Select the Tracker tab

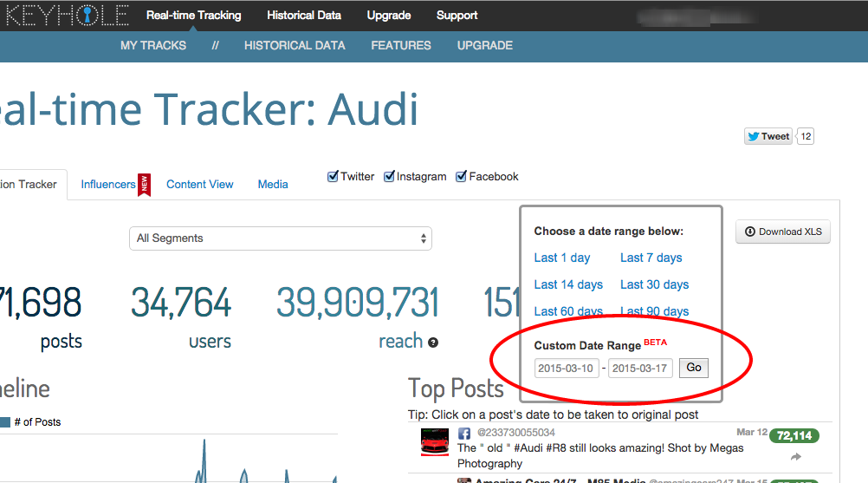(x=29, y=185)
